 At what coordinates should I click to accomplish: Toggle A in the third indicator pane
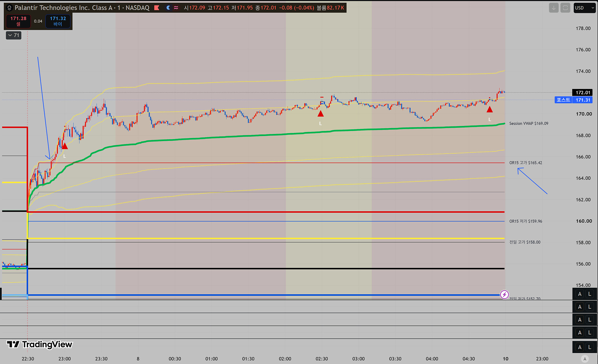click(x=580, y=333)
